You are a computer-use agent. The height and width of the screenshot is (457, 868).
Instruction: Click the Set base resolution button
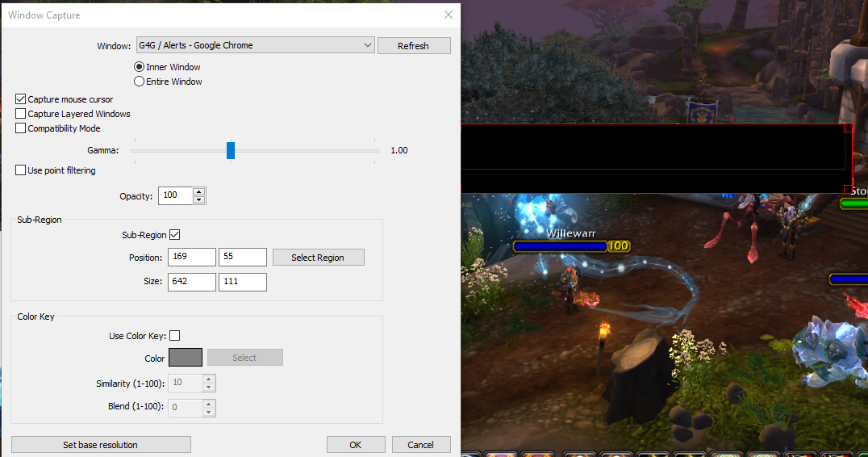point(101,445)
